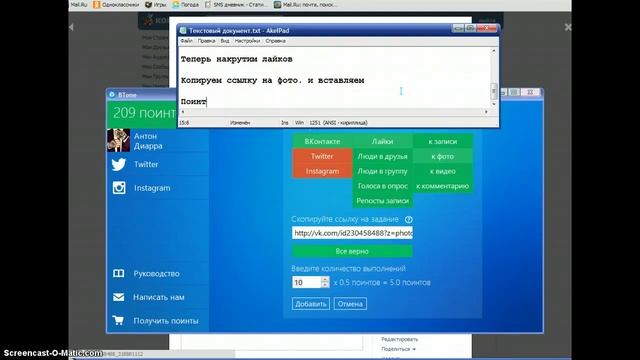Click the Mail.Ru: почта, поиск bookmark
Viewport: 640px width, 360px height.
(306, 5)
